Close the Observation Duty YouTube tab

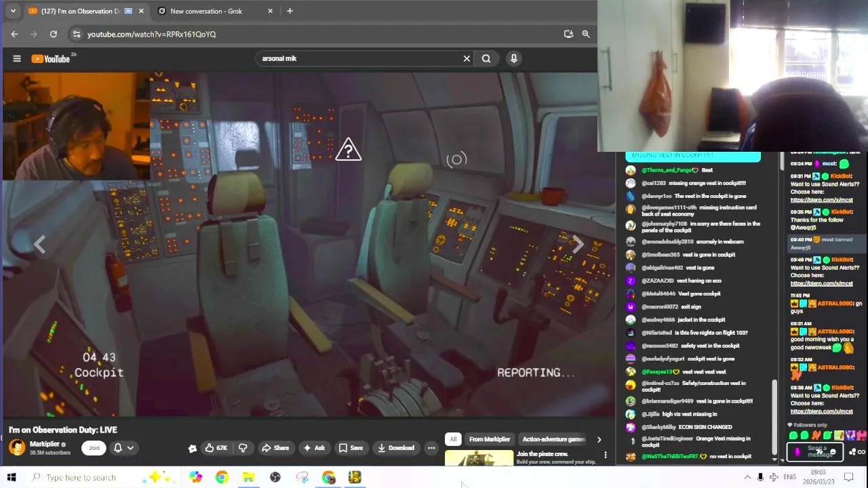pos(141,11)
